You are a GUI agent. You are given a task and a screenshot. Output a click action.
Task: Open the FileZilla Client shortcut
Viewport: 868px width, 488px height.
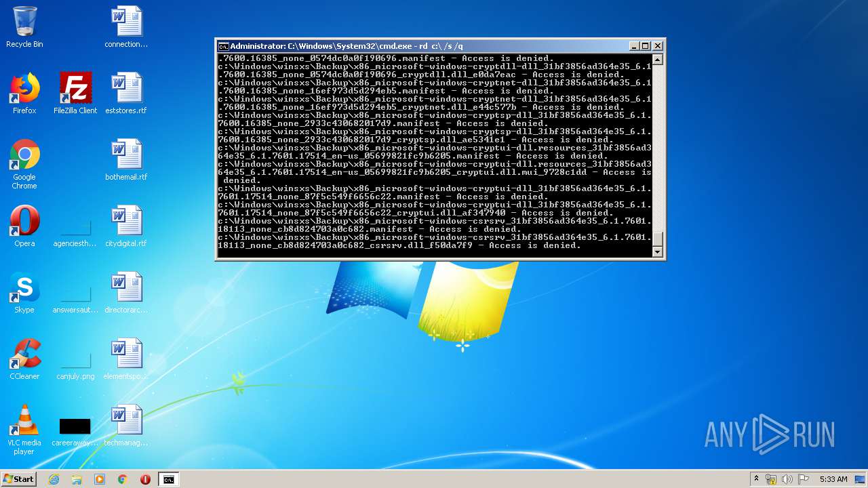[x=75, y=94]
